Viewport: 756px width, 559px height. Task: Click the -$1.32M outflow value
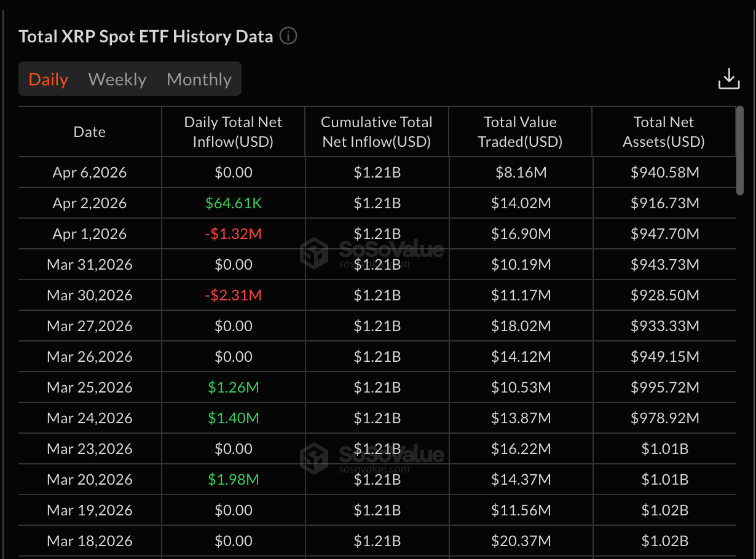pyautogui.click(x=234, y=234)
